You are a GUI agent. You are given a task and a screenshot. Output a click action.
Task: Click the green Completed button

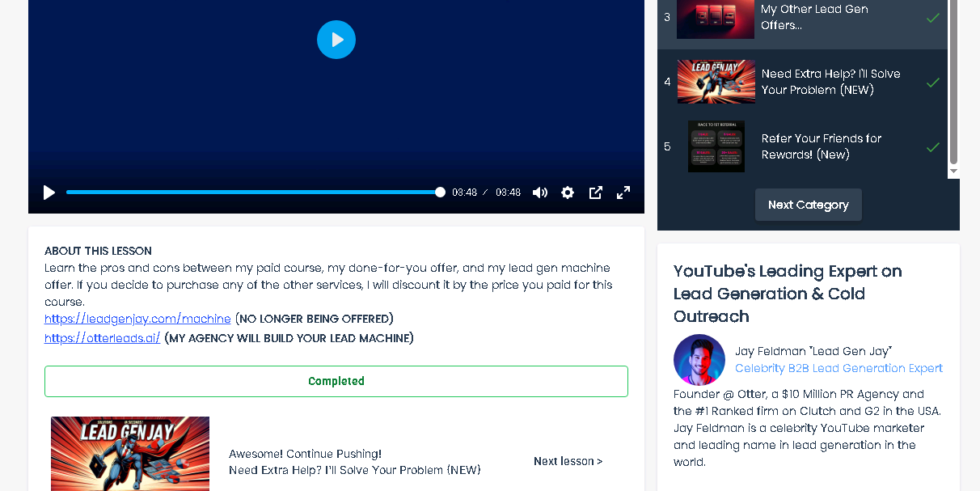point(336,381)
